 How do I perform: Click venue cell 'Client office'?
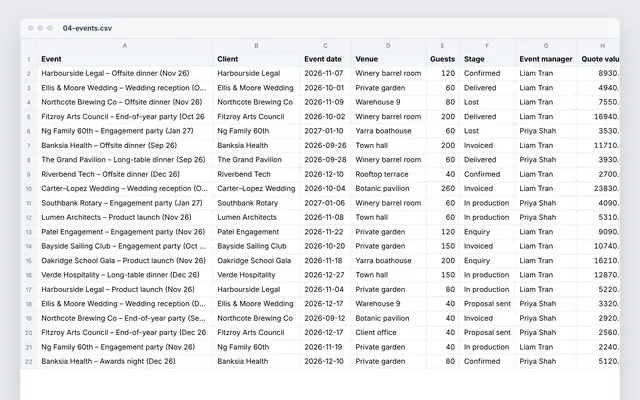[388, 332]
